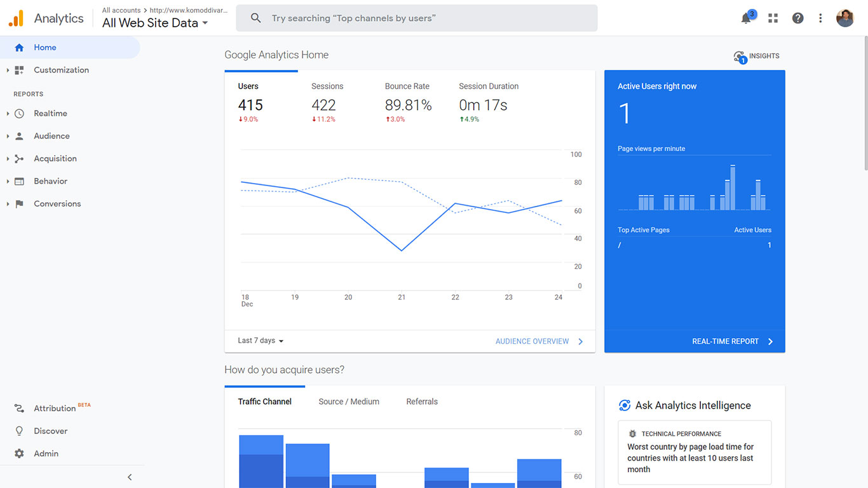Click the Home house icon

(x=19, y=48)
